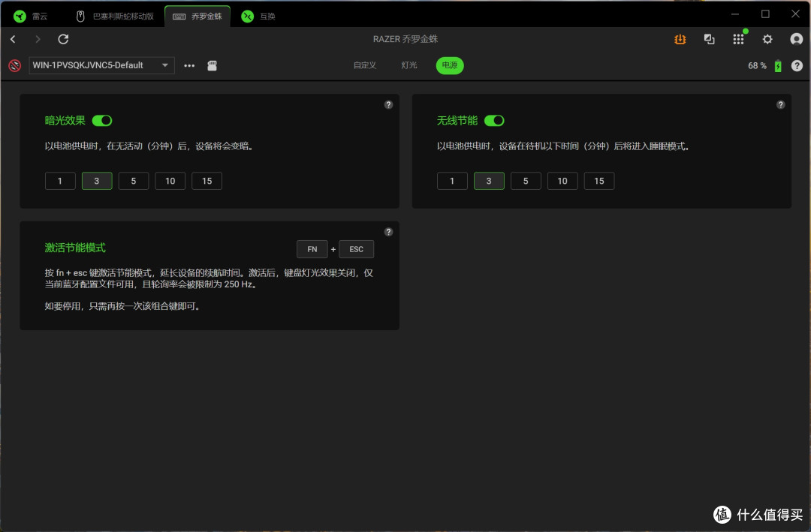This screenshot has width=811, height=532.
Task: Open the 自定义 section
Action: (x=365, y=65)
